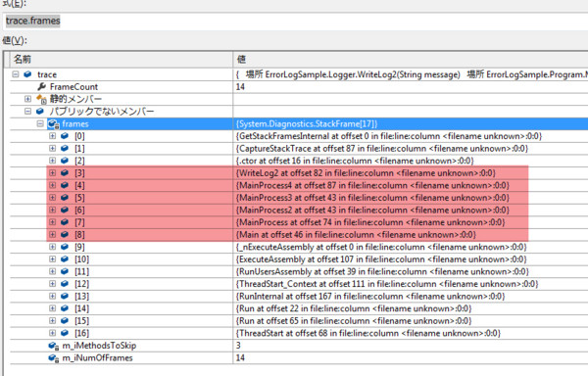Select the MainProcess4 at offset 87 value
The width and height of the screenshot is (588, 376).
[372, 185]
